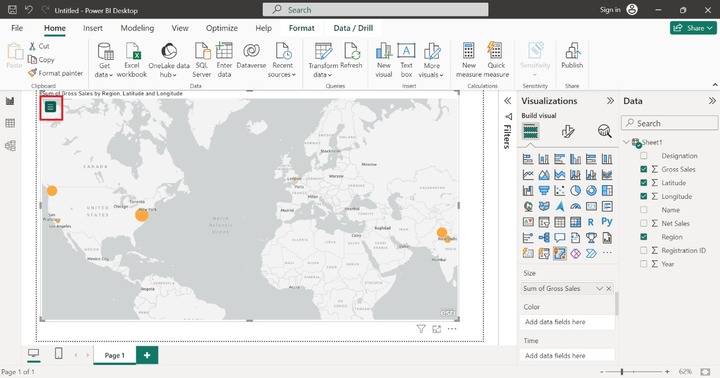Switch to Report view in left sidebar

(10, 101)
